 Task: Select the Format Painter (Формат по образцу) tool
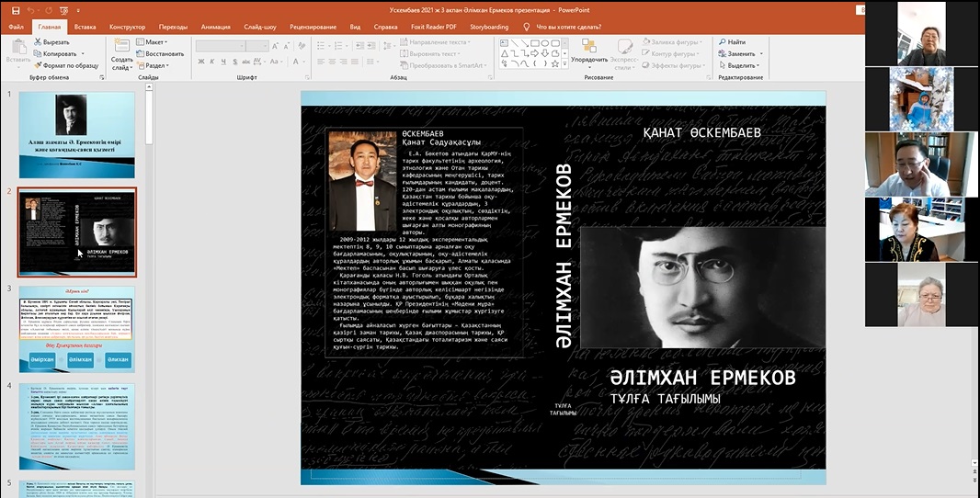38,66
